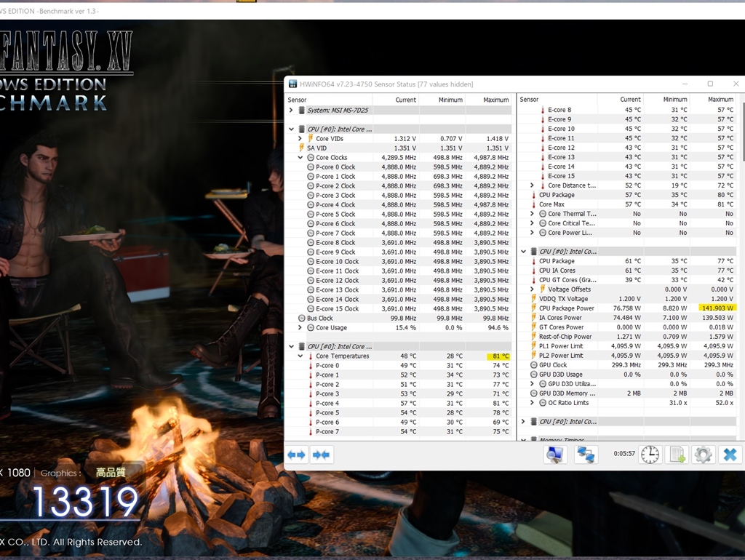Expand the System: MSI MS-7D25 group
The image size is (745, 560).
click(x=291, y=111)
